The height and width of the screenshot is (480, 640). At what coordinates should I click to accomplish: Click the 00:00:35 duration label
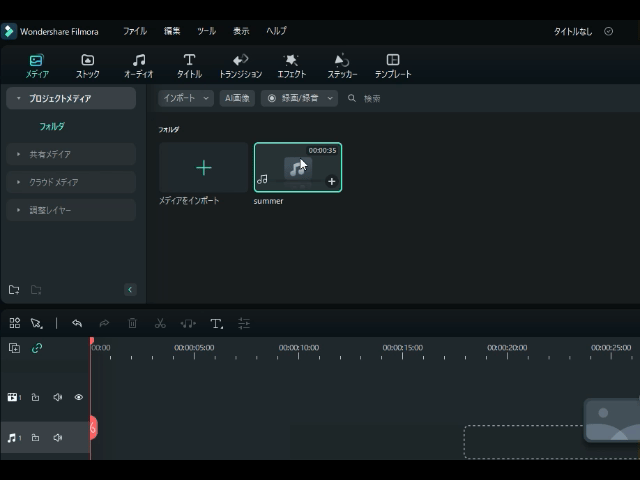[322, 151]
